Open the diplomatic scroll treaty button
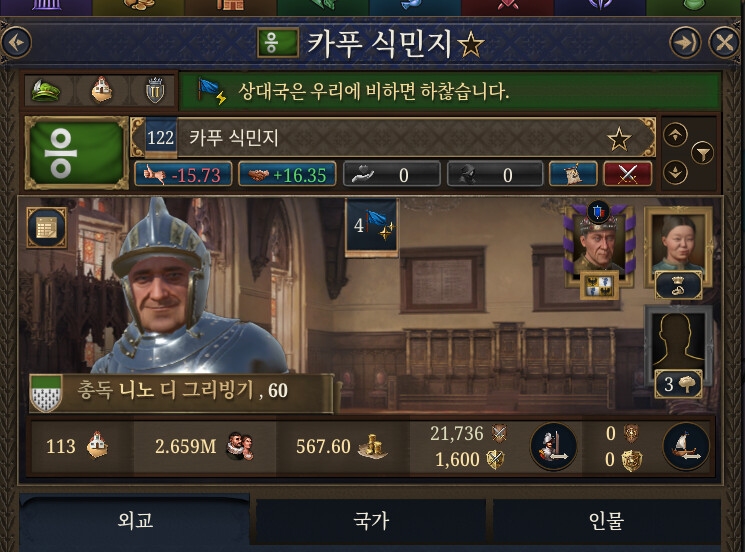This screenshot has width=745, height=552. coord(573,175)
